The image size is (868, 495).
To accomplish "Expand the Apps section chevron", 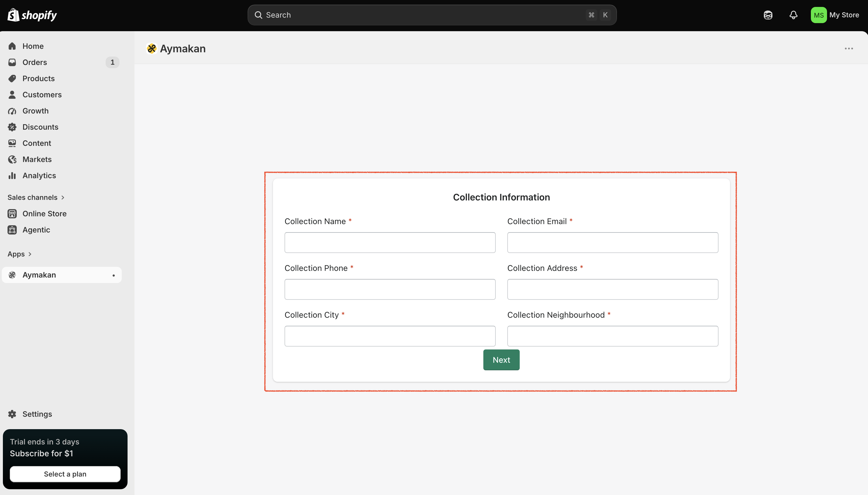I will click(30, 254).
